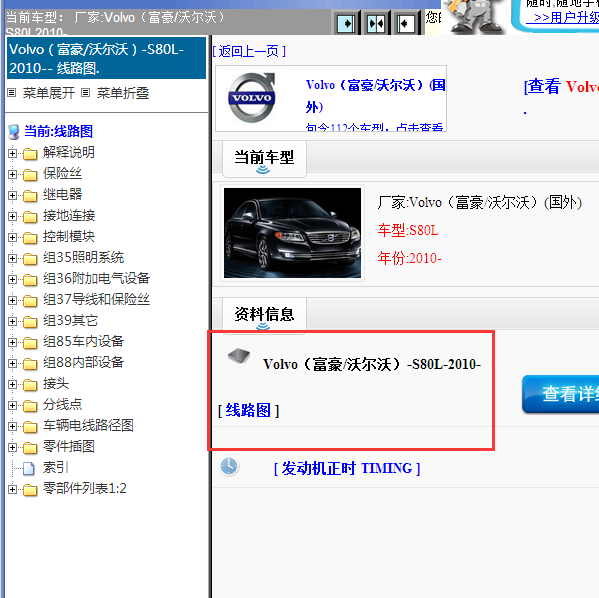The image size is (599, 598).
Task: Click the black S80L car photo
Action: (292, 233)
